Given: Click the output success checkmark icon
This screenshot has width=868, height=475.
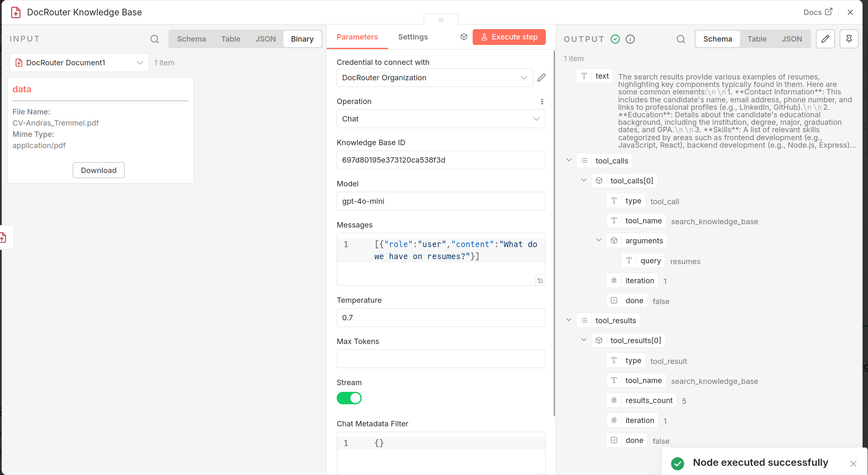Looking at the screenshot, I should click(615, 39).
